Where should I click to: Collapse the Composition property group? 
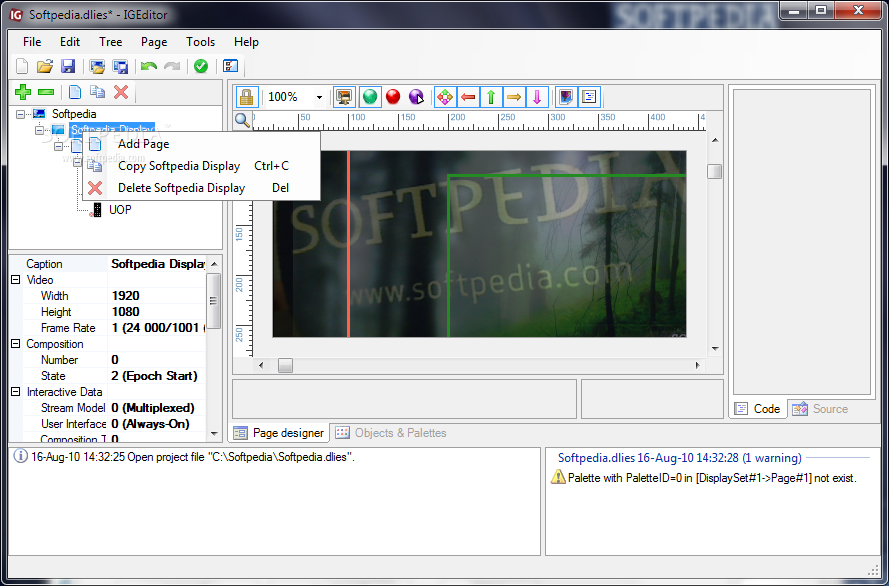pyautogui.click(x=15, y=343)
